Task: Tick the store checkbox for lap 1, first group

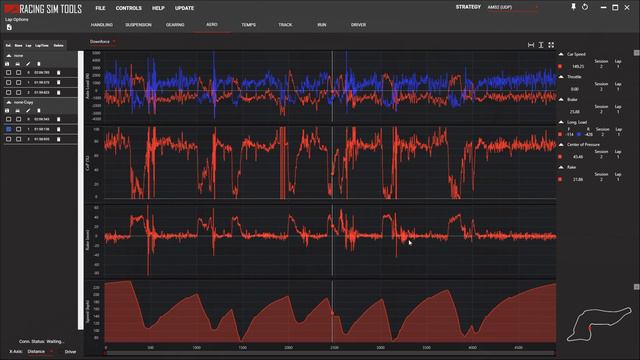Action: 18,82
